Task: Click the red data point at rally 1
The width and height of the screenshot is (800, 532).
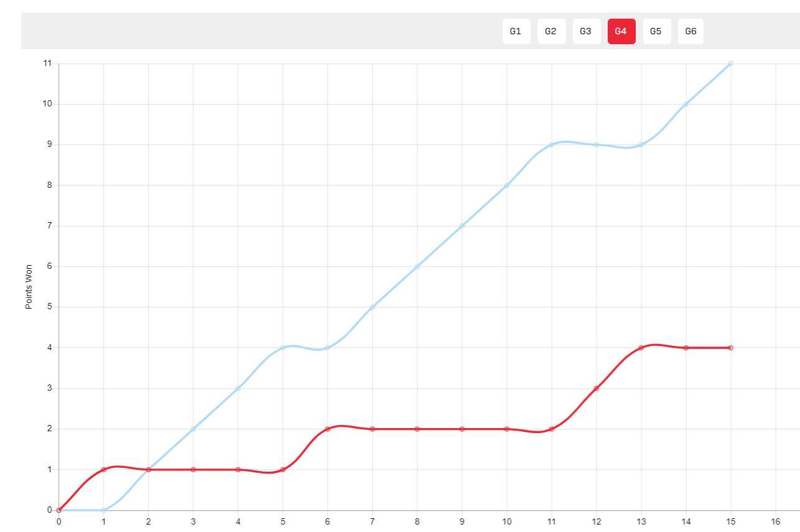Action: (x=104, y=469)
